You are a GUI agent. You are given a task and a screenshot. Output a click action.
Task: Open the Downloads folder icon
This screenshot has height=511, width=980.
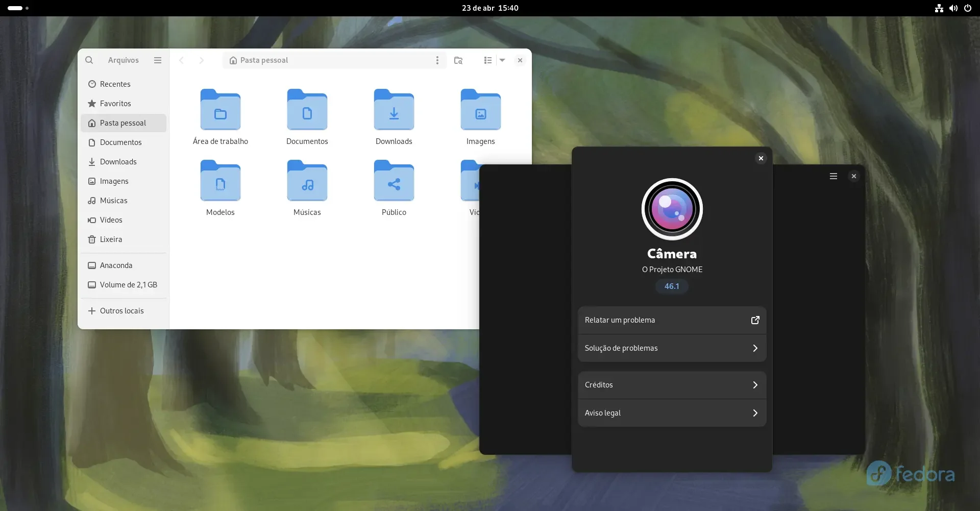[x=394, y=110]
